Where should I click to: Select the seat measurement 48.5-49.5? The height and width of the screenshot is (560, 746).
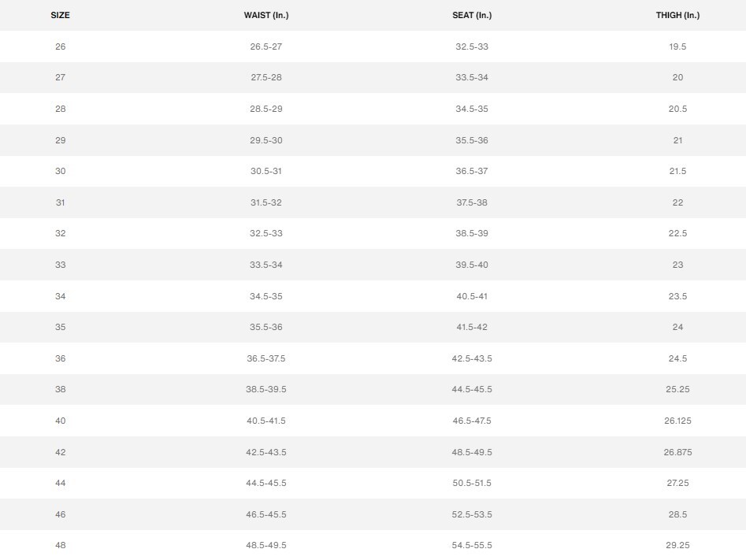[x=472, y=452]
